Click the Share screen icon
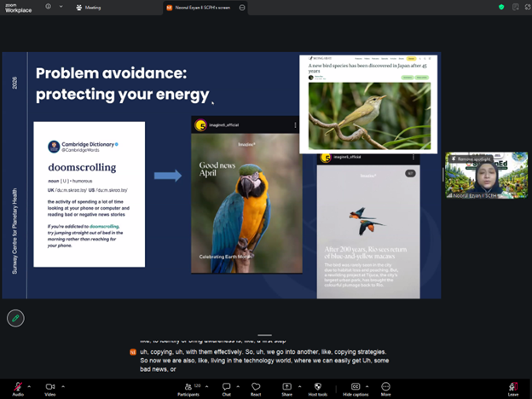Image resolution: width=532 pixels, height=399 pixels. point(287,388)
